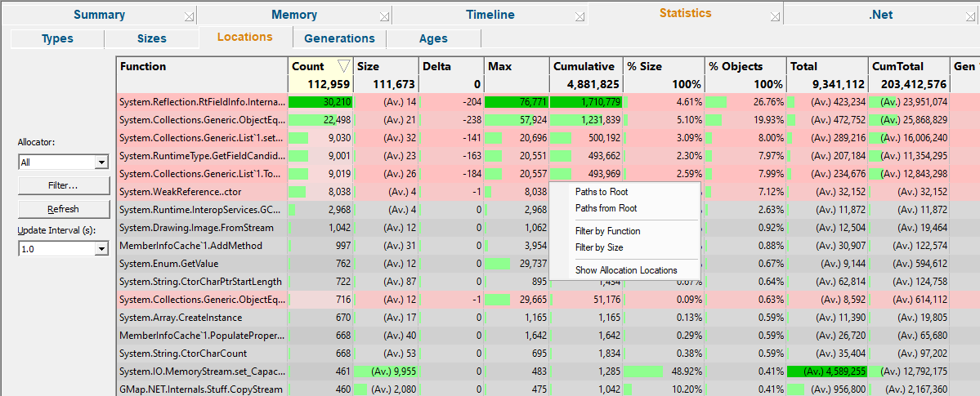
Task: Select the System.Reflection.RtFieldInfo.Interna... row
Action: tap(548, 101)
